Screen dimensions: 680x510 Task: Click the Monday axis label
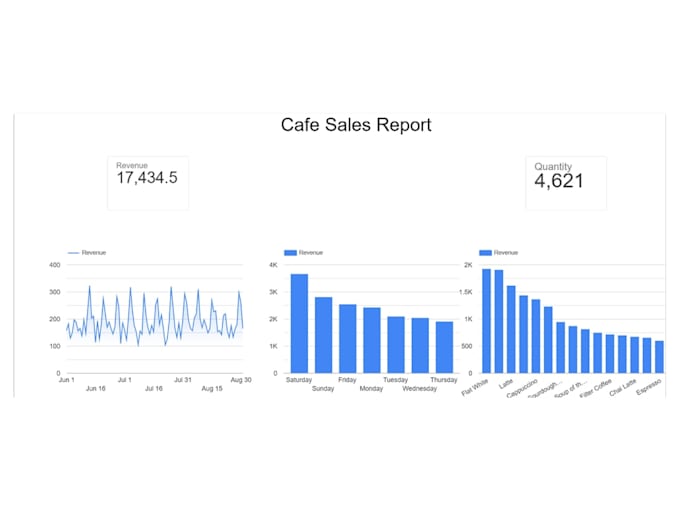tap(371, 389)
